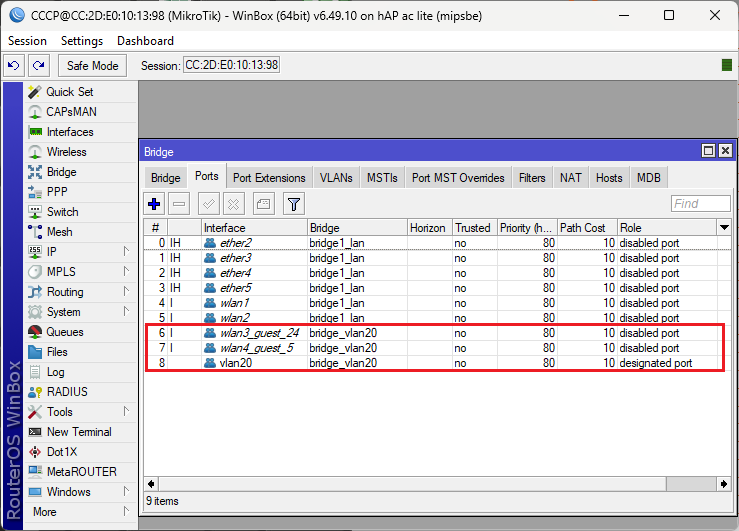Open Files in the sidebar
This screenshot has height=531, width=739.
(x=81, y=352)
